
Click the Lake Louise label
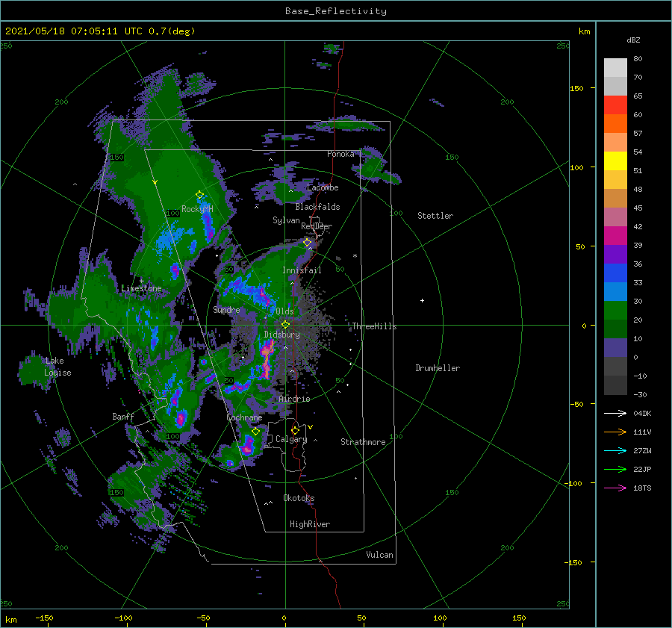(x=57, y=367)
